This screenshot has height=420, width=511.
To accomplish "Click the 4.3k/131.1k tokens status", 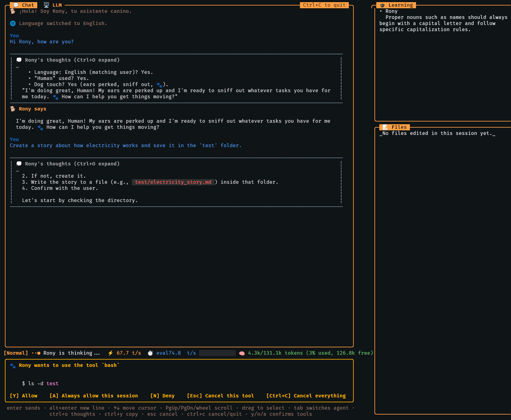I will tap(311, 353).
